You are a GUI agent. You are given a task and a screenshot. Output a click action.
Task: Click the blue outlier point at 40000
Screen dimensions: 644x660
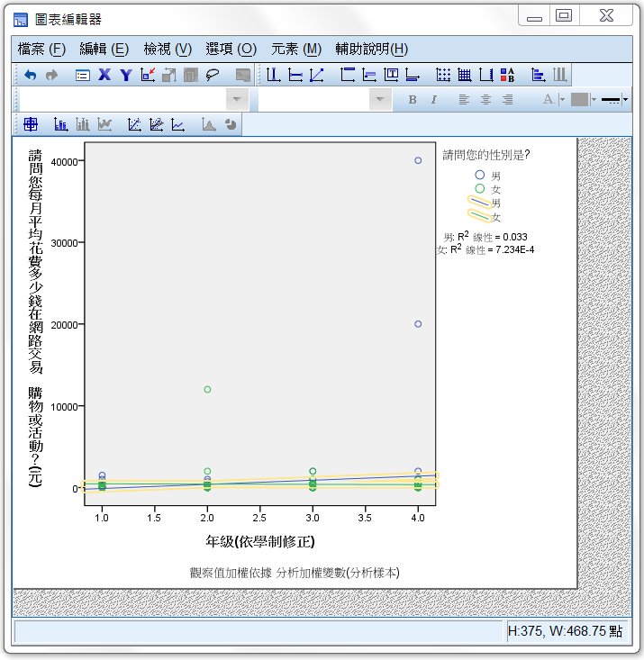[x=418, y=160]
